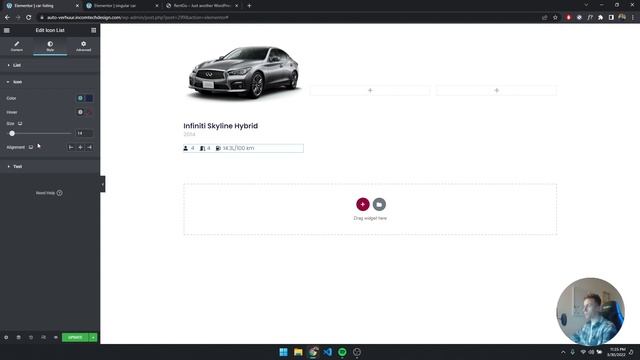The image size is (640, 360).
Task: Go back in browser history
Action: 7,18
